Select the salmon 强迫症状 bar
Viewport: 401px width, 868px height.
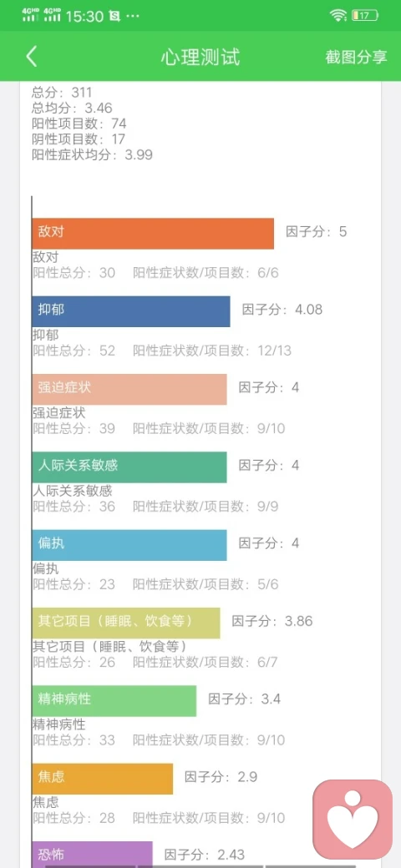coord(129,389)
